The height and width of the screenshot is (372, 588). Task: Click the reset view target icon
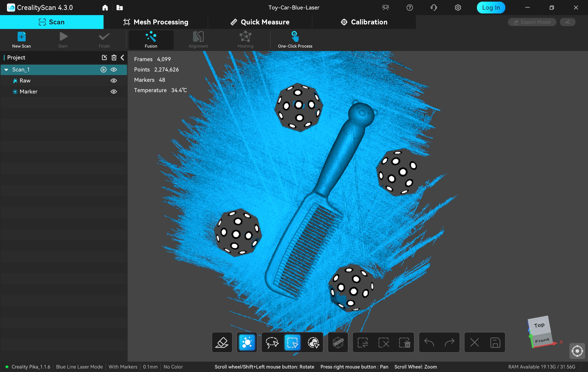577,351
